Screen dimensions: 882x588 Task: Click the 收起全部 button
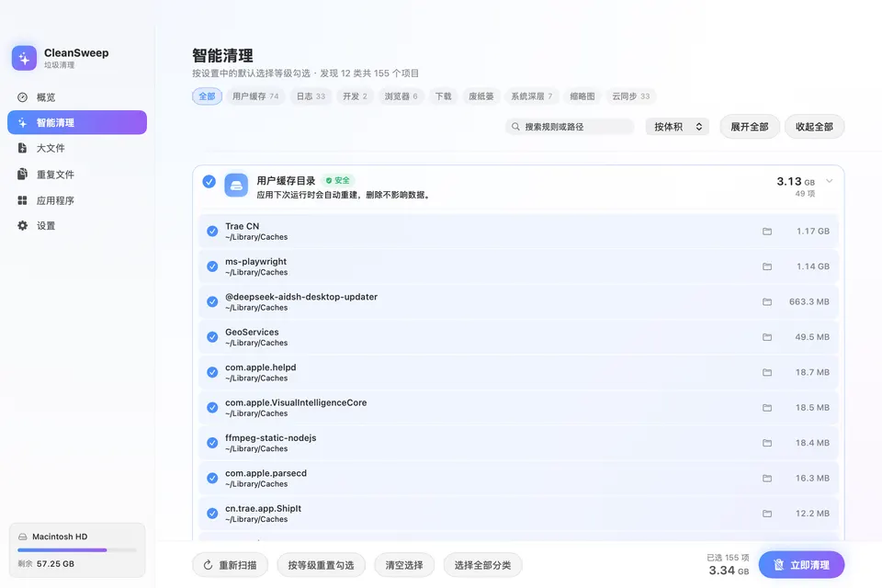tap(815, 127)
